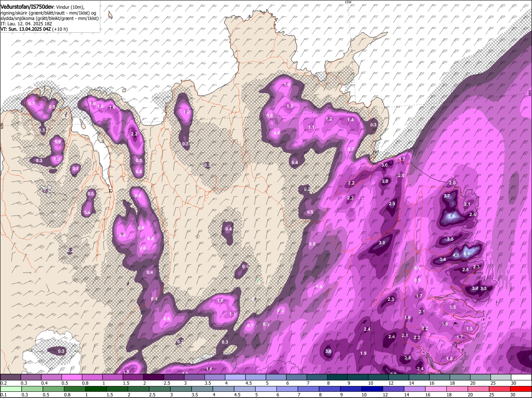Select the dark purple 2 swatch in top legend
The width and height of the screenshot is (532, 398).
tap(153, 377)
